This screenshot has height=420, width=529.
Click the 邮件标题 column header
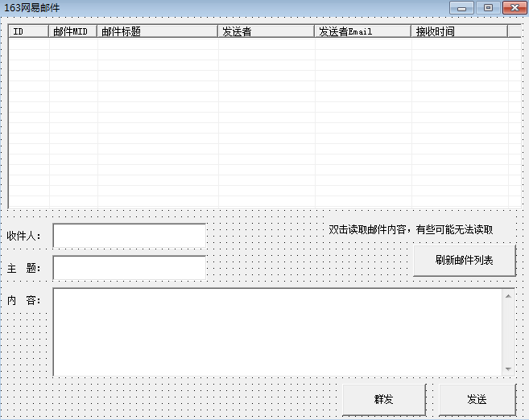coord(158,31)
